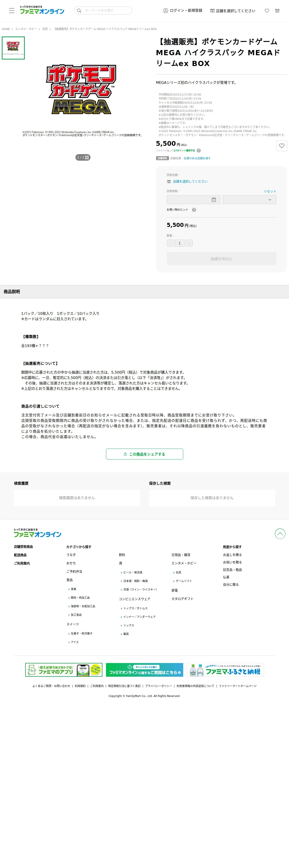The image size is (289, 868).
Task: Click the FamilyMart Online header logo
Action: (x=42, y=10)
